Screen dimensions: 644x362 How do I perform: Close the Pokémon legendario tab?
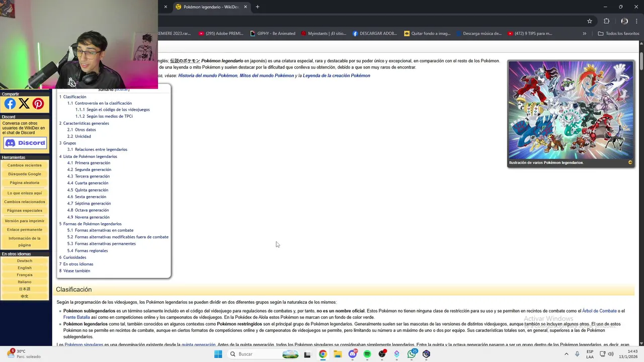tap(246, 7)
